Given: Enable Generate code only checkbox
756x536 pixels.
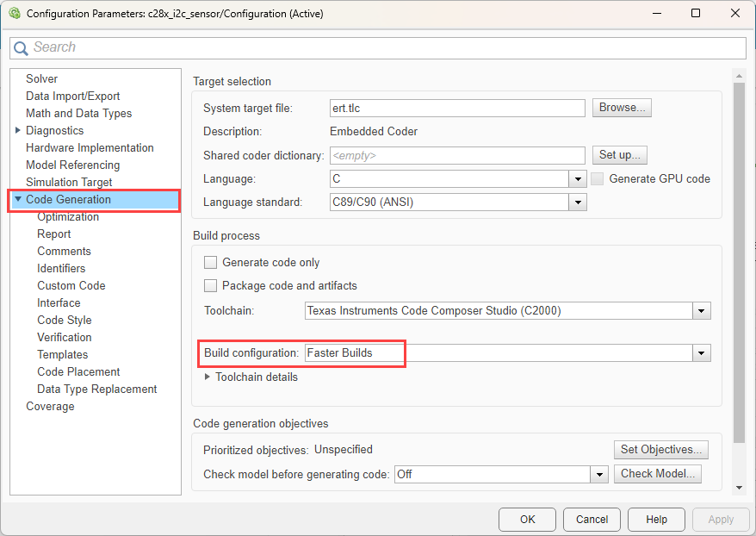Looking at the screenshot, I should coord(210,263).
